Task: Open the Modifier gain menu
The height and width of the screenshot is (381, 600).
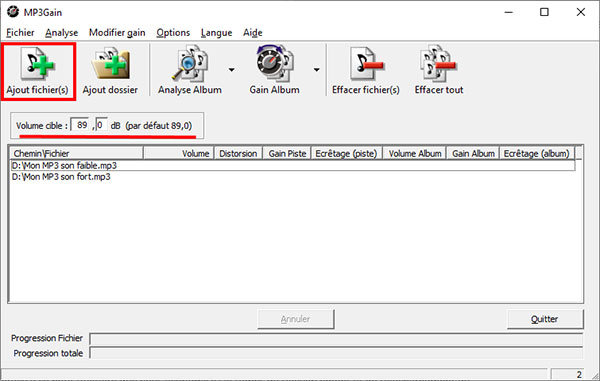Action: [117, 33]
